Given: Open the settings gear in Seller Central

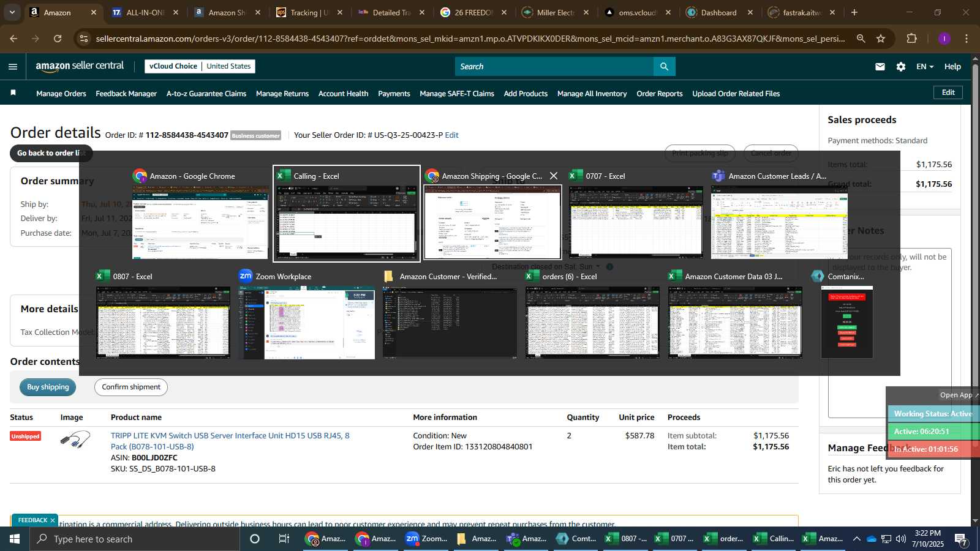Looking at the screenshot, I should pos(901,67).
